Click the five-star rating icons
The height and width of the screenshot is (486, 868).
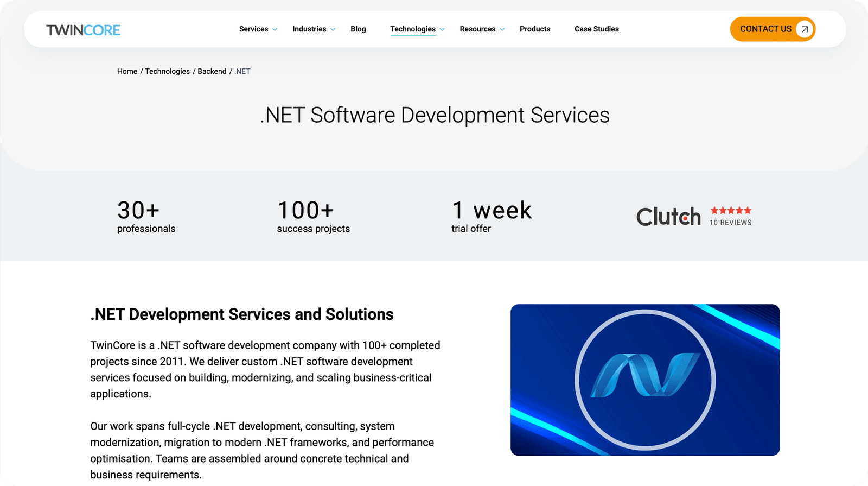[731, 210]
